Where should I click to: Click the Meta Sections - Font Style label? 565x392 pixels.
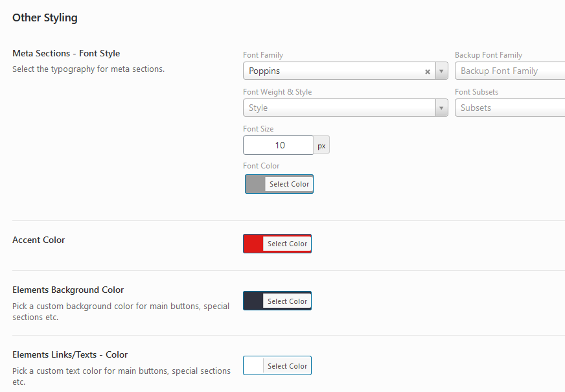pyautogui.click(x=66, y=53)
